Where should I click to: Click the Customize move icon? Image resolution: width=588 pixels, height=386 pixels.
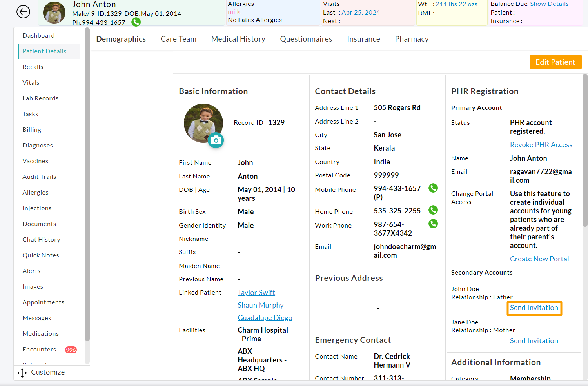pos(22,373)
